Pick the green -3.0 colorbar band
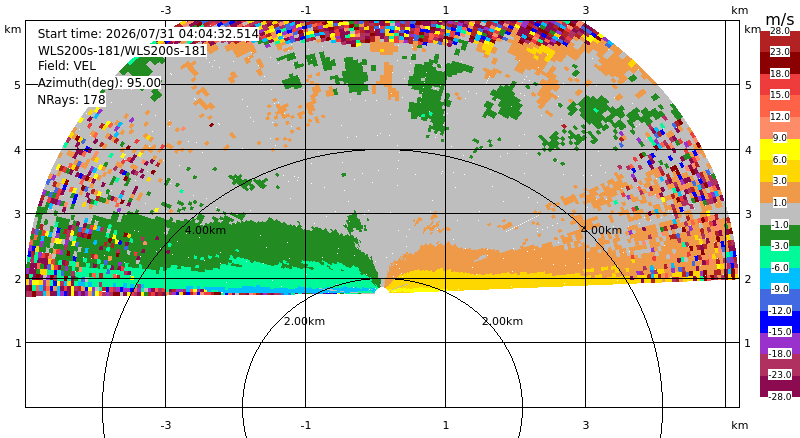800x438 pixels. pyautogui.click(x=780, y=235)
